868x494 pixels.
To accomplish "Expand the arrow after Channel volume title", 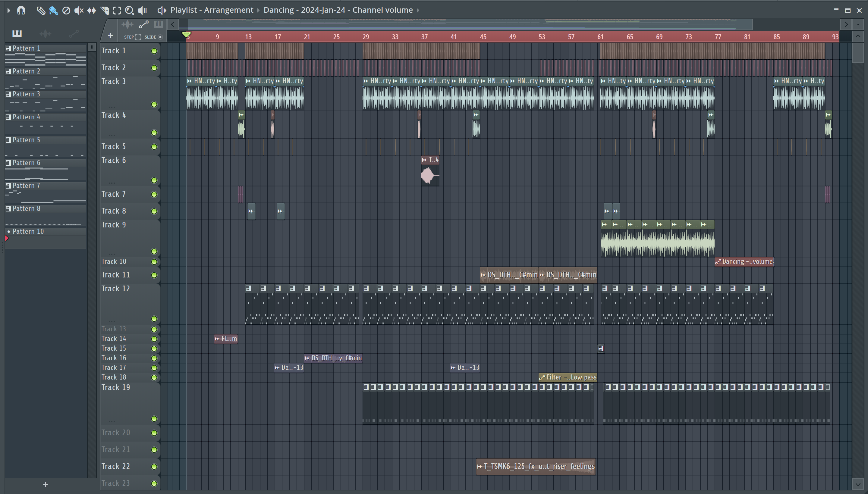I will click(x=418, y=10).
